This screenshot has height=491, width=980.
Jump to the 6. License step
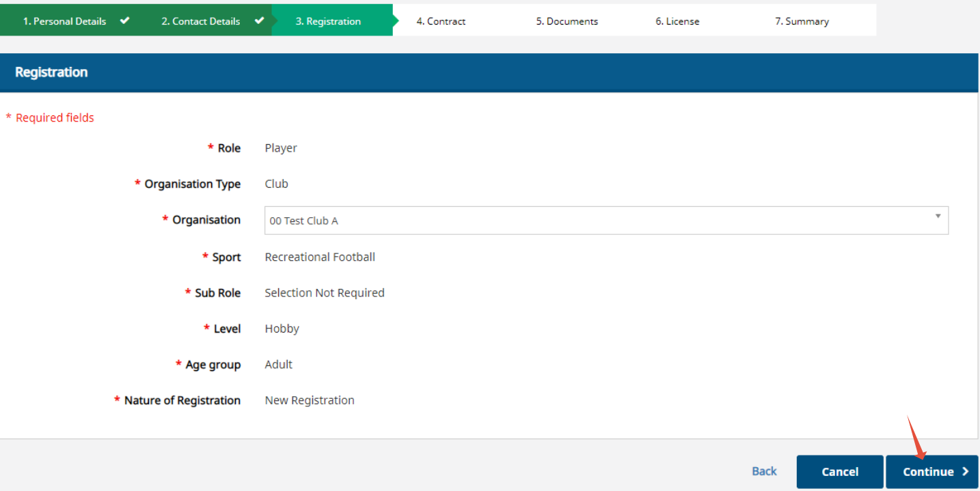(677, 21)
